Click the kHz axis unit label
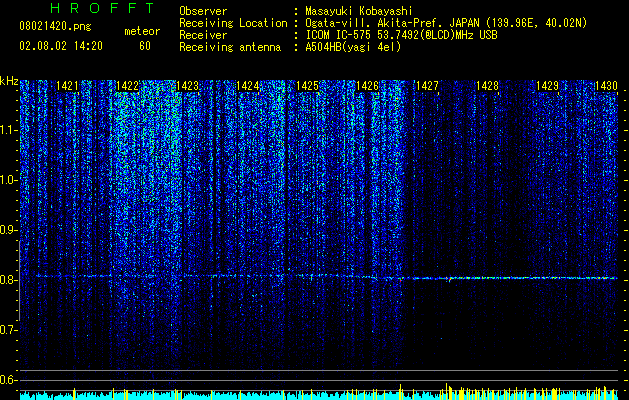The image size is (629, 400). pos(9,81)
